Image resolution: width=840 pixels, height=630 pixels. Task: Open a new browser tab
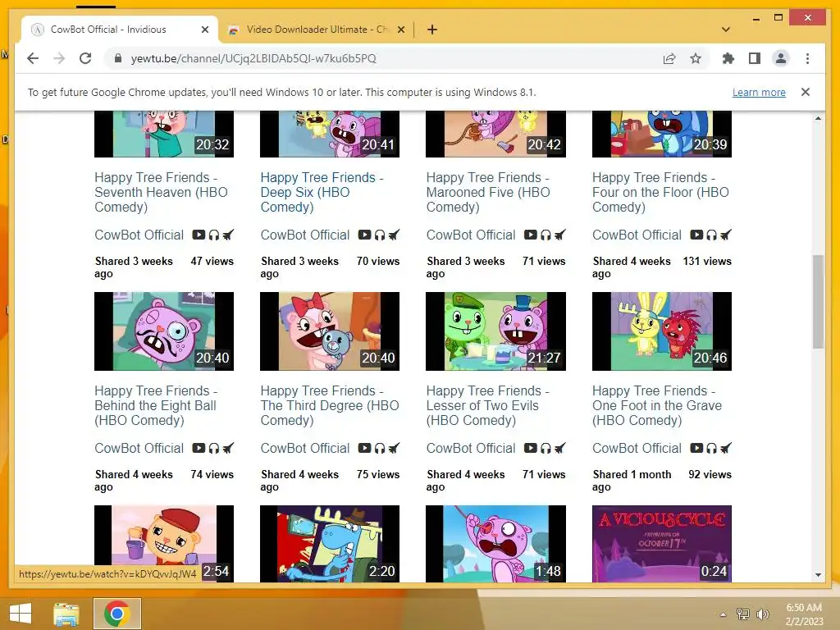click(432, 30)
